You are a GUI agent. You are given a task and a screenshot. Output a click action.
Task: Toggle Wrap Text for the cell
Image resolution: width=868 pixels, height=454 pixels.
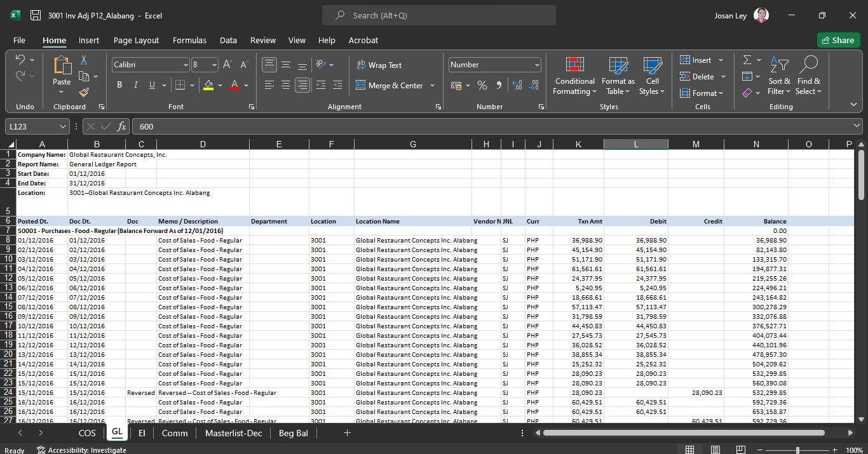click(379, 65)
